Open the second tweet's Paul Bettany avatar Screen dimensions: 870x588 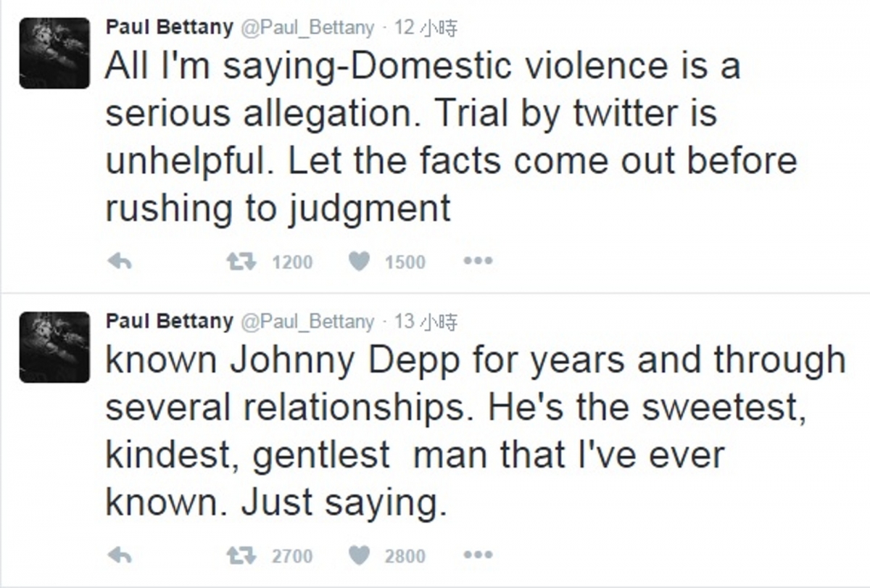tap(54, 347)
